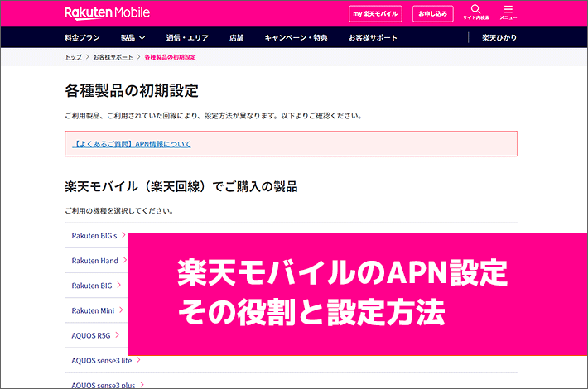Open the お客様サポート menu item

tap(373, 37)
